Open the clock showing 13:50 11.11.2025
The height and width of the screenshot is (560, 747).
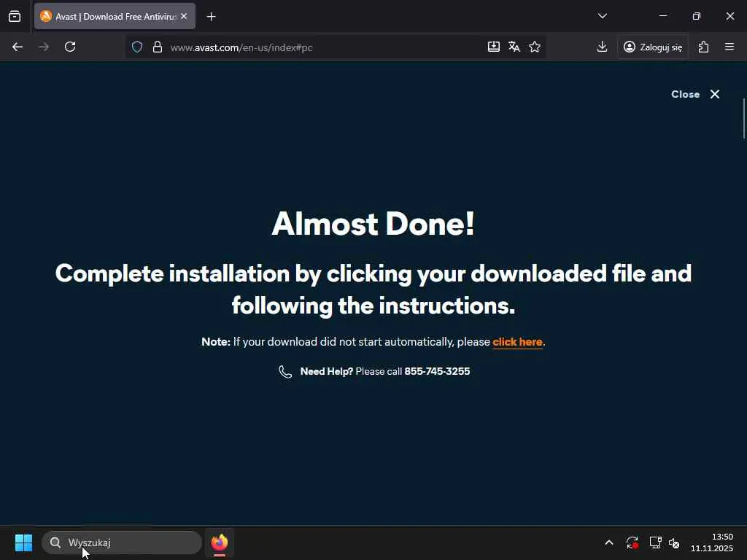[x=712, y=542]
